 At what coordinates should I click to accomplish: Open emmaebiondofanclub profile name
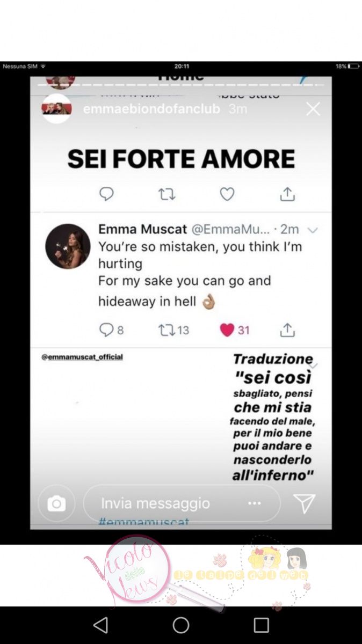(x=152, y=109)
